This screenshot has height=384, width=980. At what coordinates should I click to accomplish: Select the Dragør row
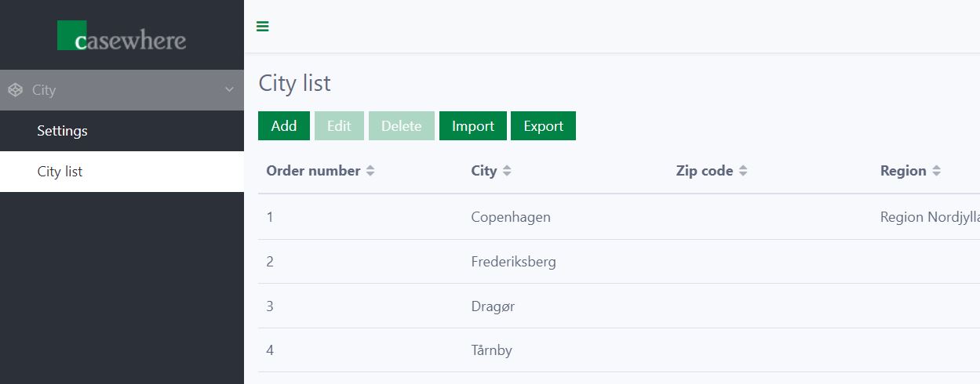coord(493,306)
